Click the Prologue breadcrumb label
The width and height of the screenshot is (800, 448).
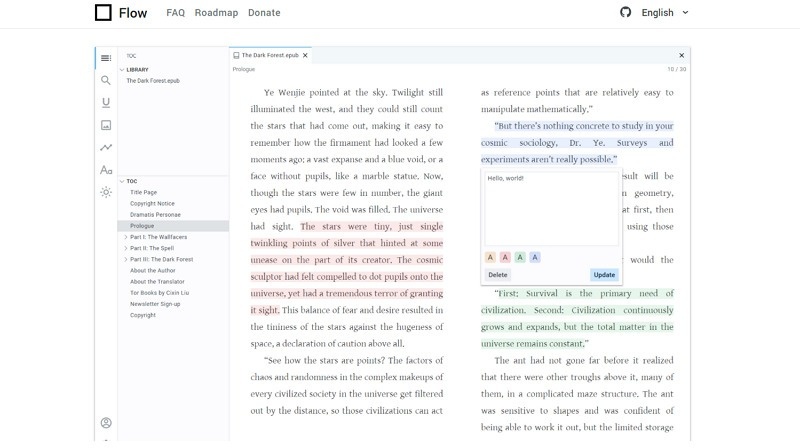(244, 69)
